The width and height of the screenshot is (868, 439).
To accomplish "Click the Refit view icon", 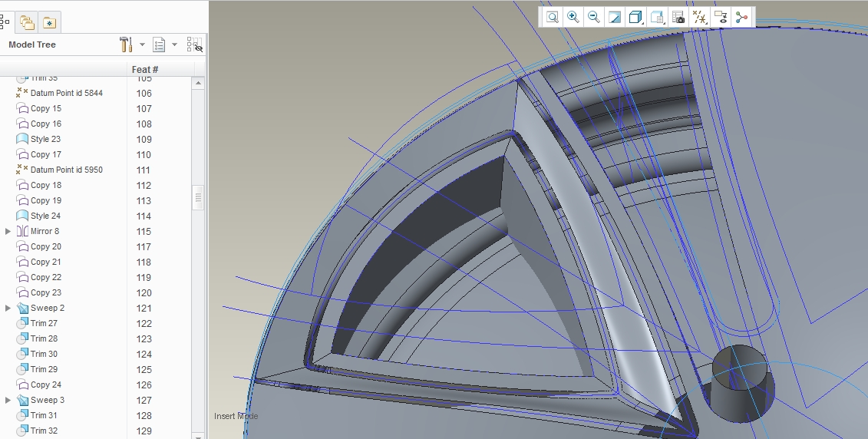I will coord(553,17).
